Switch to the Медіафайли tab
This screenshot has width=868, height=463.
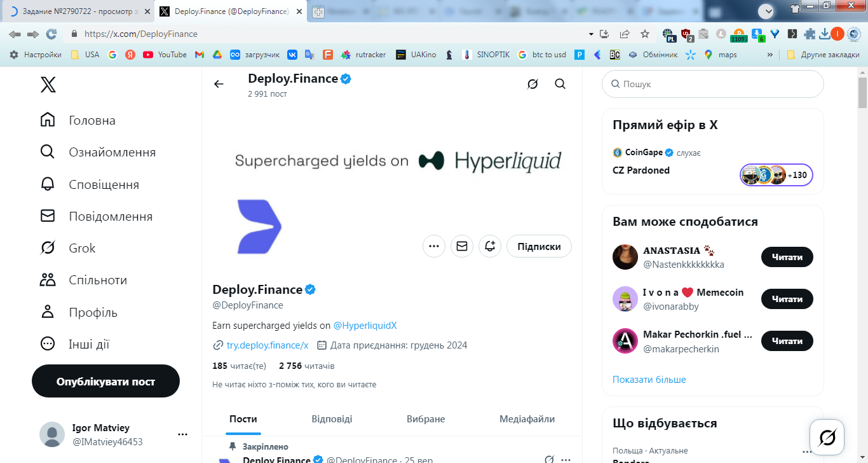pos(527,419)
